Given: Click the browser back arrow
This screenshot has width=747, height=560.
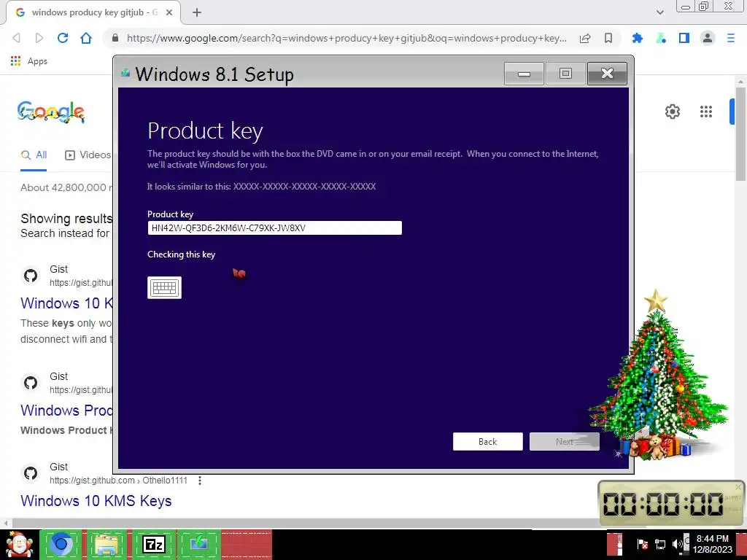Looking at the screenshot, I should (16, 38).
